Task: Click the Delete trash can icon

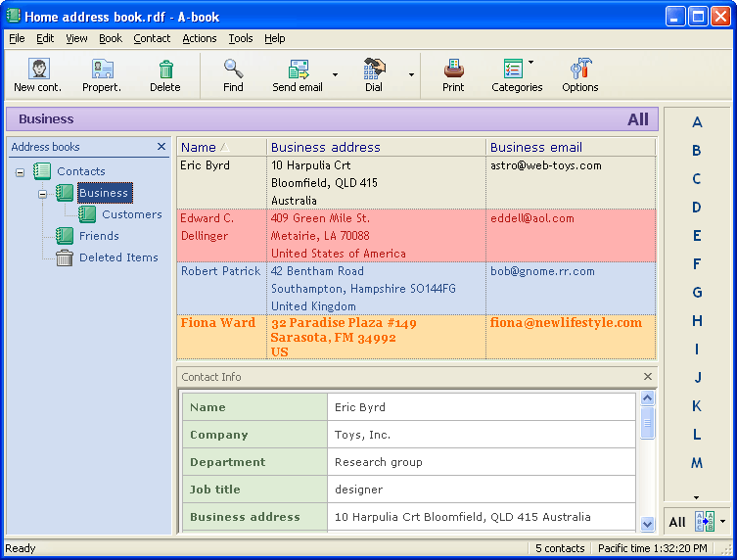Action: pos(165,69)
